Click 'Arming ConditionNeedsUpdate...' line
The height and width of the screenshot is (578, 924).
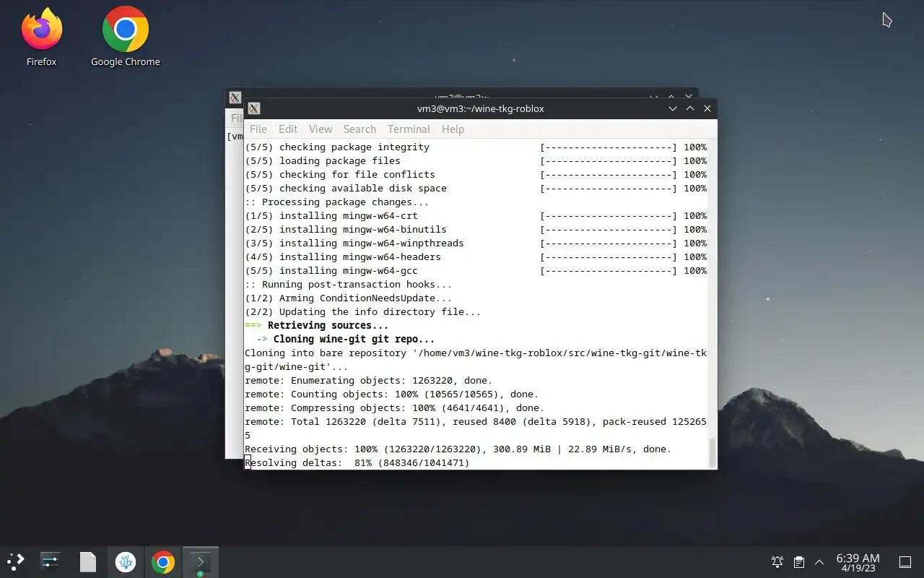click(x=348, y=298)
